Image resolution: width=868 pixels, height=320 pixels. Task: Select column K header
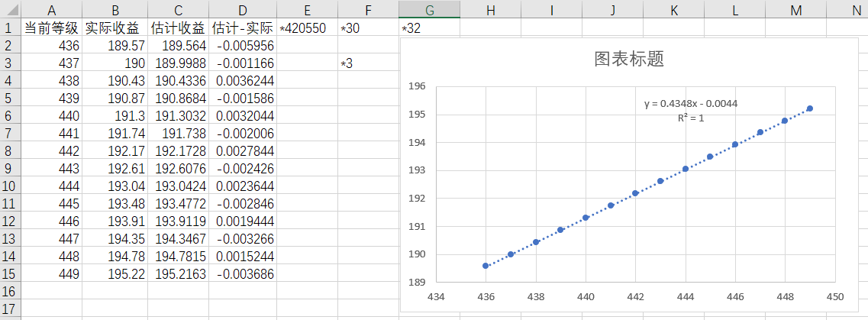[x=673, y=9]
